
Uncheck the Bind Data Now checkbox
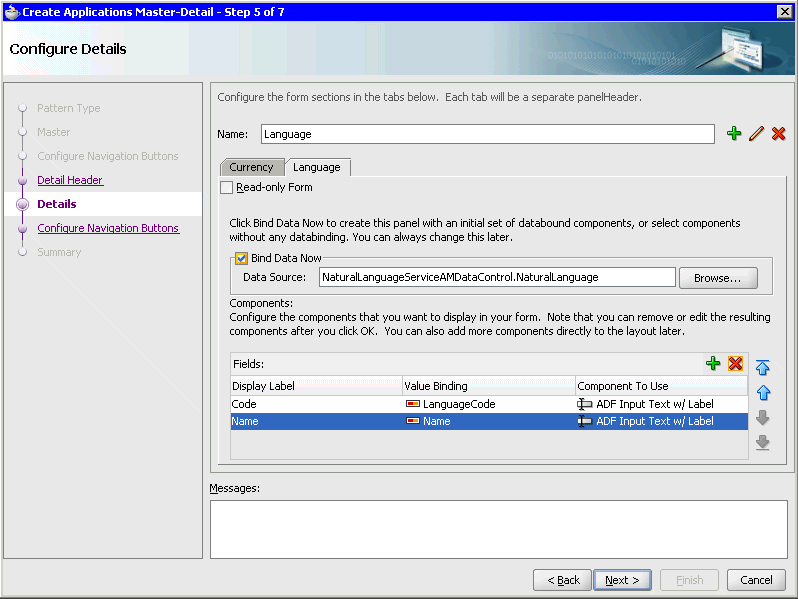(241, 259)
